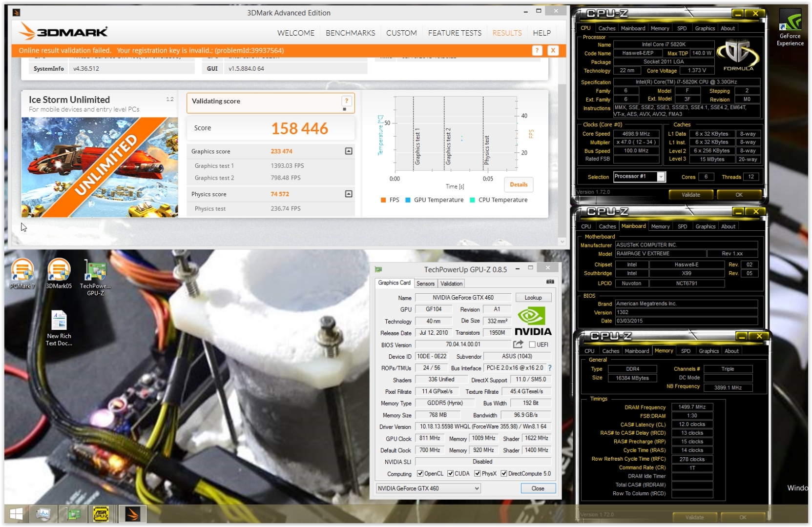Open the 3DMark05 desktop shortcut
The height and width of the screenshot is (527, 812).
click(x=59, y=273)
